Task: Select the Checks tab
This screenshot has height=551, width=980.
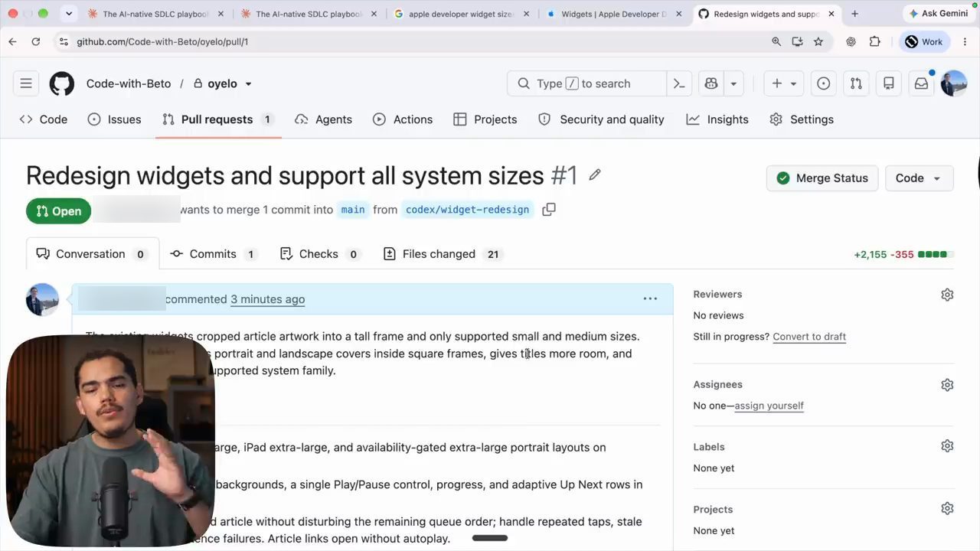Action: 319,254
